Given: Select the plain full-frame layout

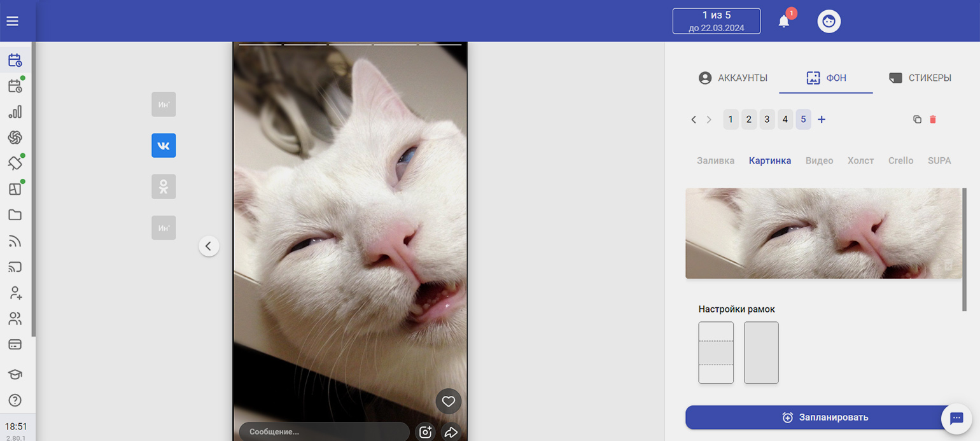Looking at the screenshot, I should pos(761,353).
